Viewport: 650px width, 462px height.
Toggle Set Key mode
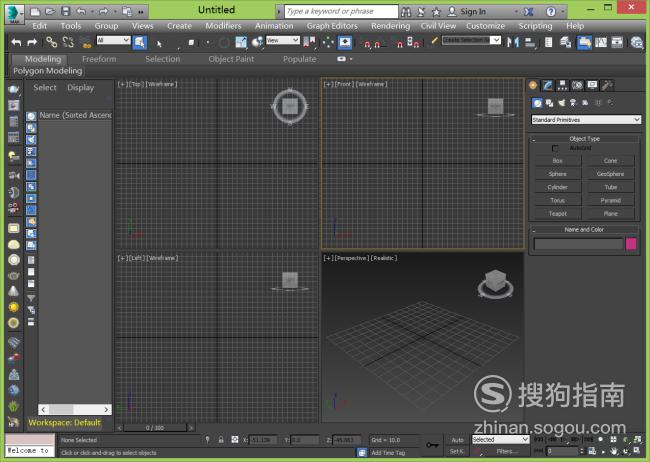pos(457,451)
